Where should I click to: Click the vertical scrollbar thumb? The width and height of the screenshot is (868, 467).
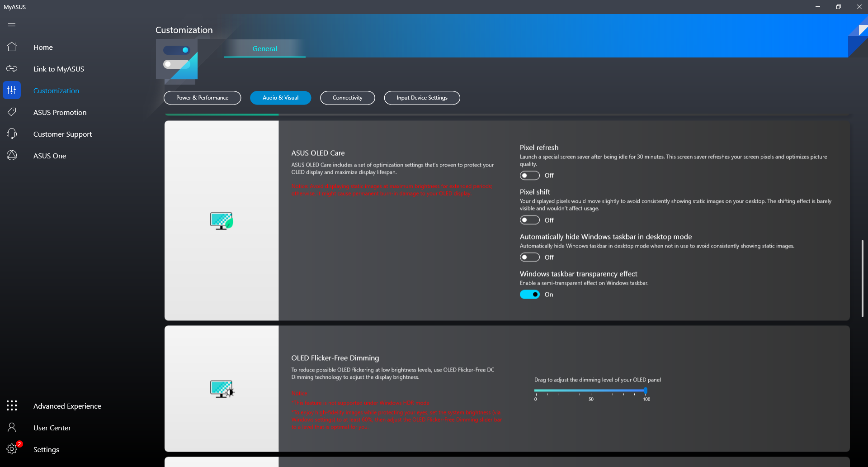pyautogui.click(x=863, y=278)
